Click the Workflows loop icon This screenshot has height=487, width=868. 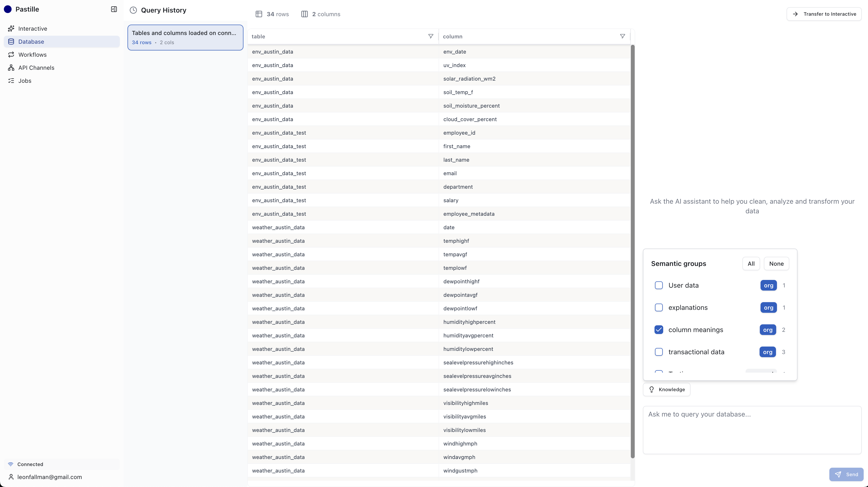point(11,55)
